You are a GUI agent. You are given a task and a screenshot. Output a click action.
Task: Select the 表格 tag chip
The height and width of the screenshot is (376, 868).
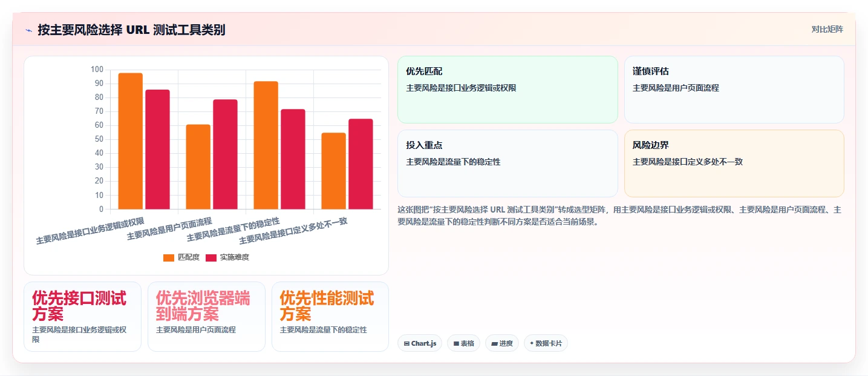click(463, 343)
